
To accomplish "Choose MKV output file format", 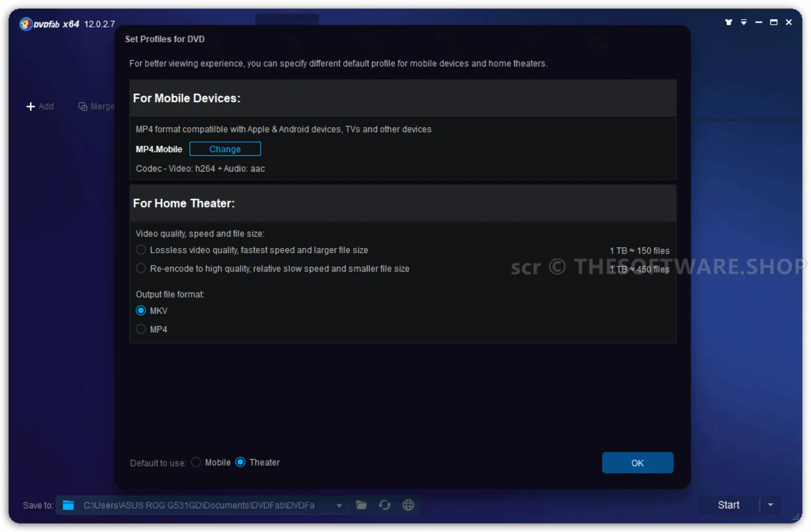I will [x=141, y=310].
